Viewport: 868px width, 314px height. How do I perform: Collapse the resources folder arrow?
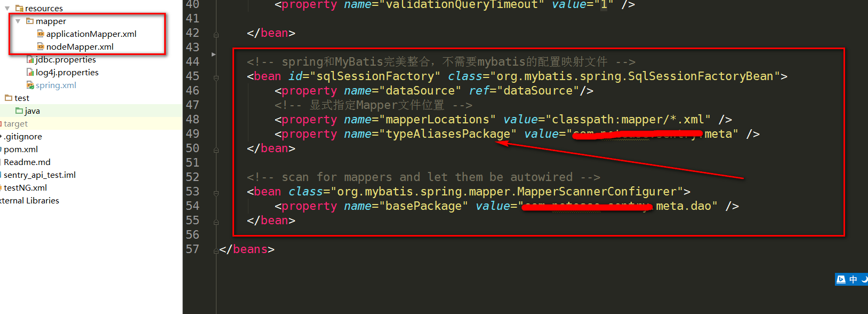7,8
